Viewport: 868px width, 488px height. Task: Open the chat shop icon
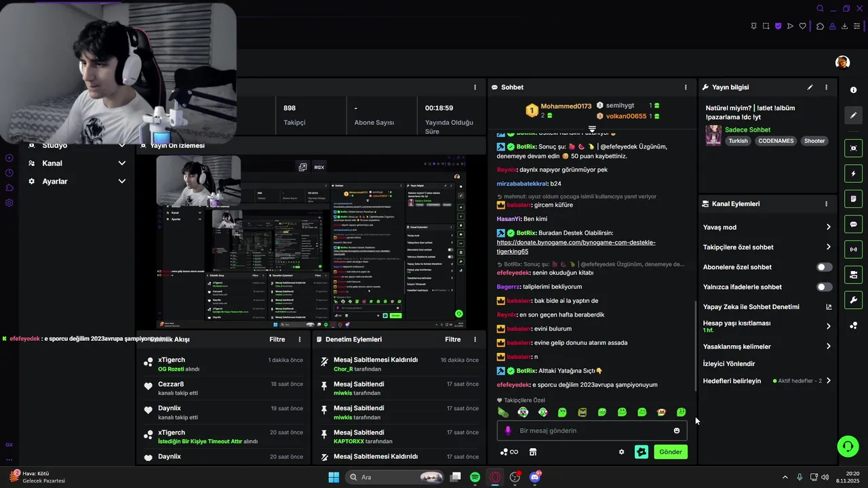coord(533,452)
